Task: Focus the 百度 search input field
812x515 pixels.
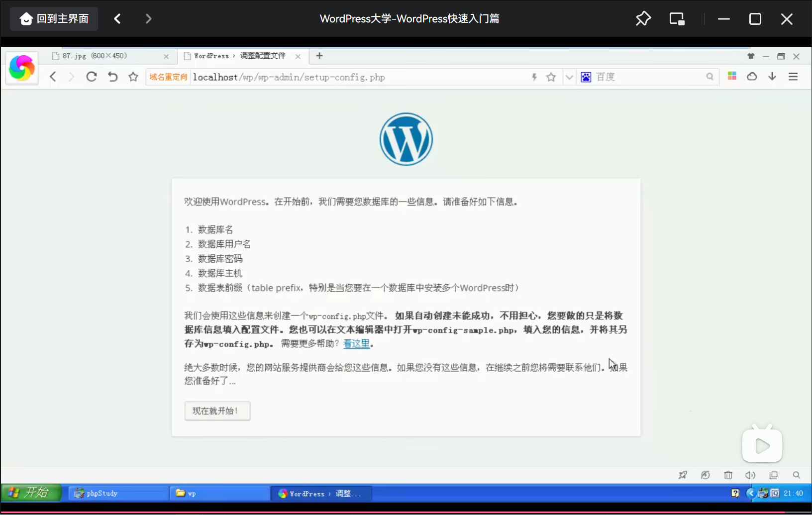Action: click(649, 77)
